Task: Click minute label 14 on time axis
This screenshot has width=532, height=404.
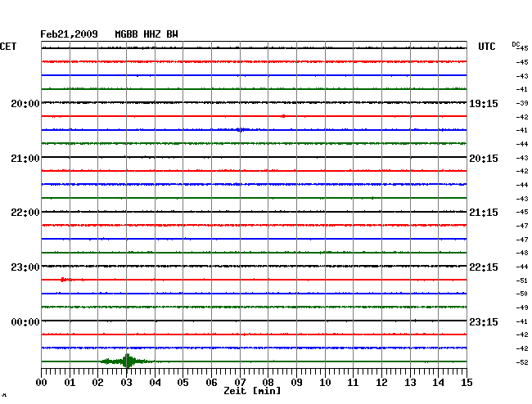Action: [438, 382]
